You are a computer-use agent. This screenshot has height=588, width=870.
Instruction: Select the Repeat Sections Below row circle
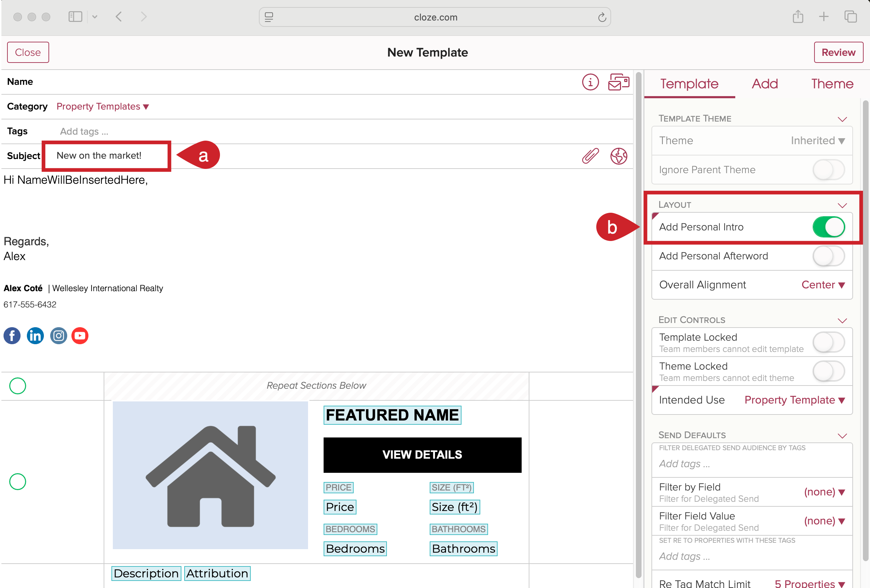pos(18,386)
